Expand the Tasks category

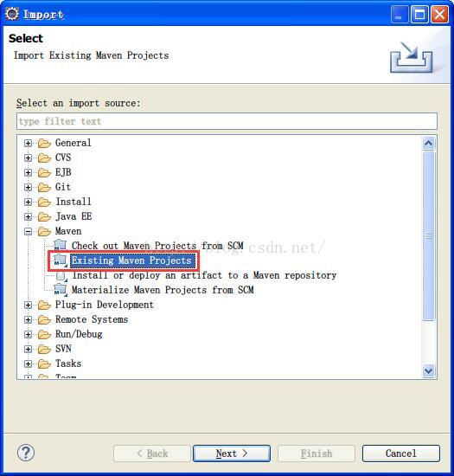(x=28, y=363)
